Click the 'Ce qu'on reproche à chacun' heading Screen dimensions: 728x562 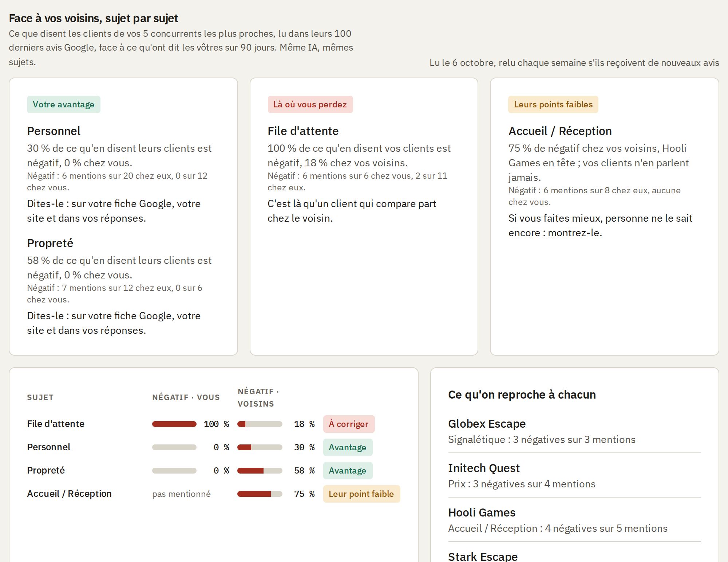pyautogui.click(x=522, y=395)
